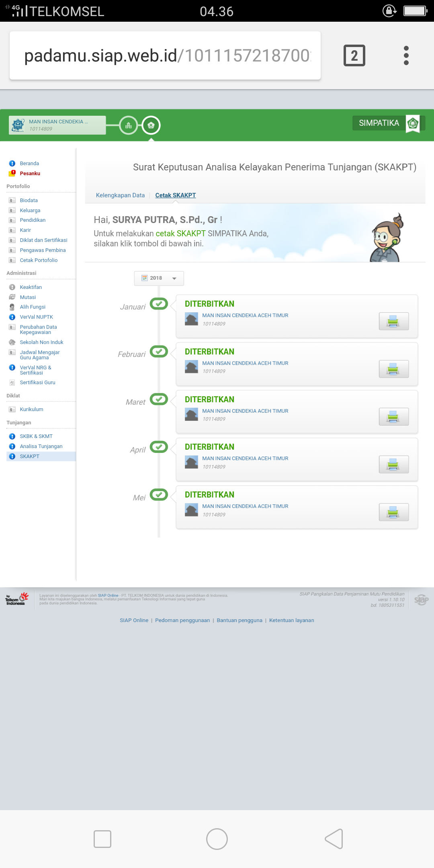
Task: Click the Mei green checkmark marker
Action: (x=159, y=495)
